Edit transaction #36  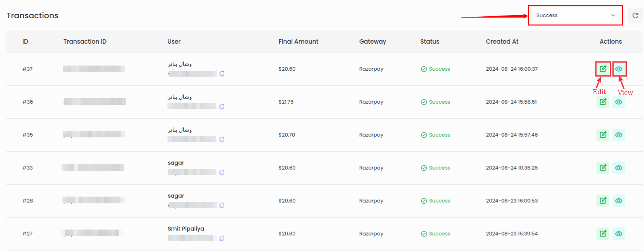click(603, 102)
